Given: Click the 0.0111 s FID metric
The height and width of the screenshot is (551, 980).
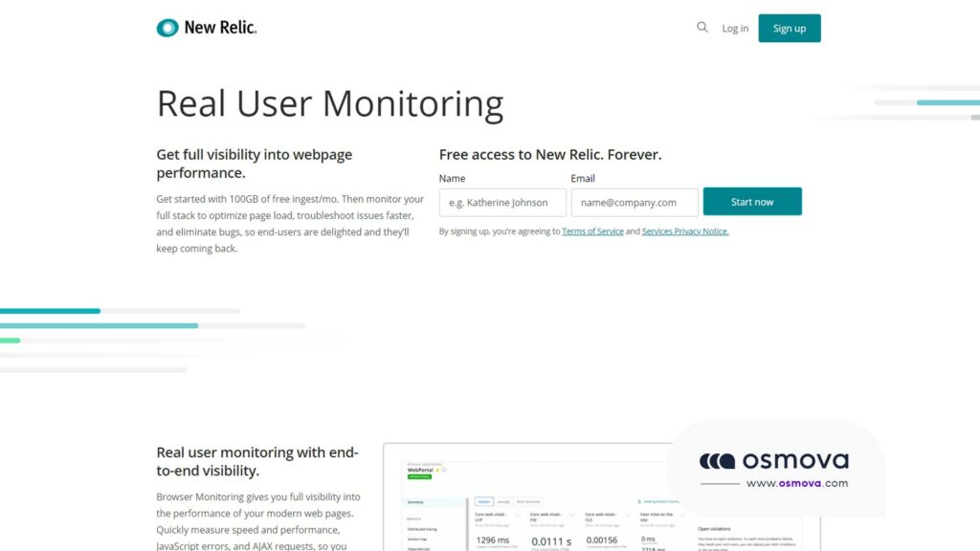Looking at the screenshot, I should tap(550, 542).
